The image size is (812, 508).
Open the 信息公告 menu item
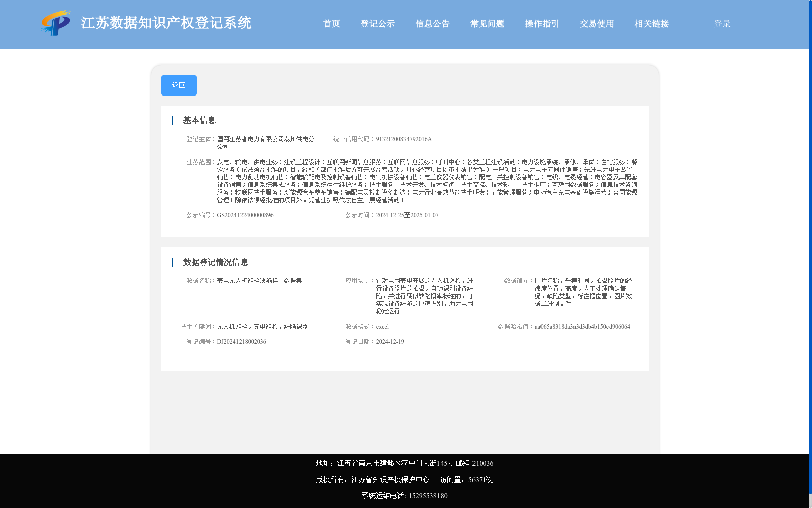pos(432,24)
